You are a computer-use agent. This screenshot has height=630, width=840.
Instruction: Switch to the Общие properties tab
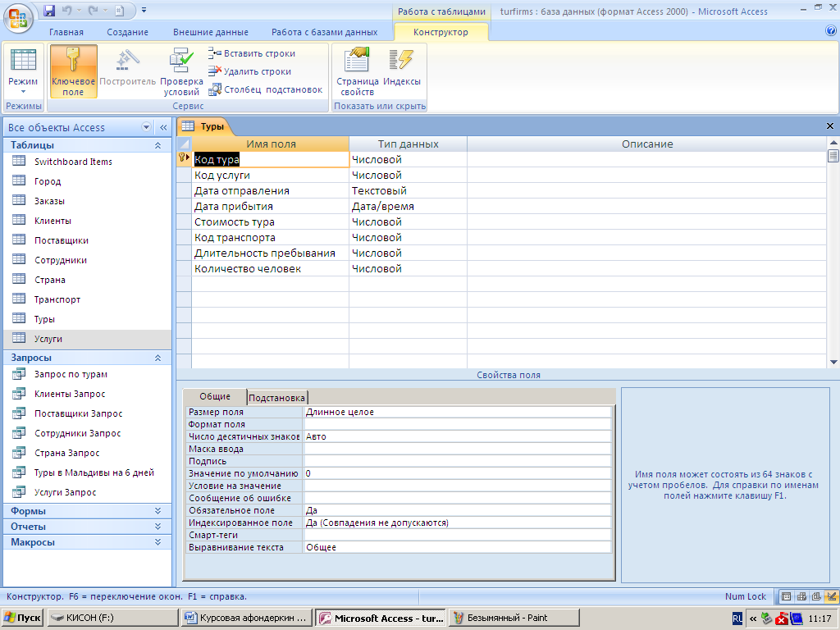click(215, 396)
